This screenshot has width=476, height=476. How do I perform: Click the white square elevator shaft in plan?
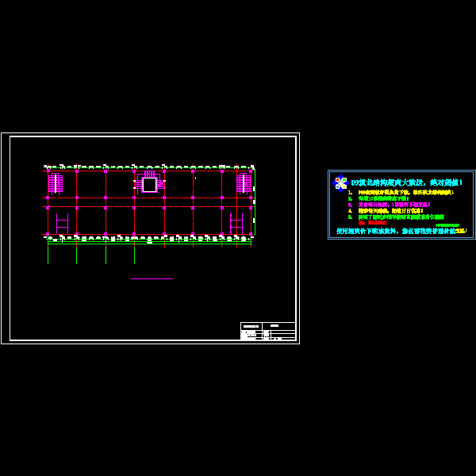pos(149,184)
